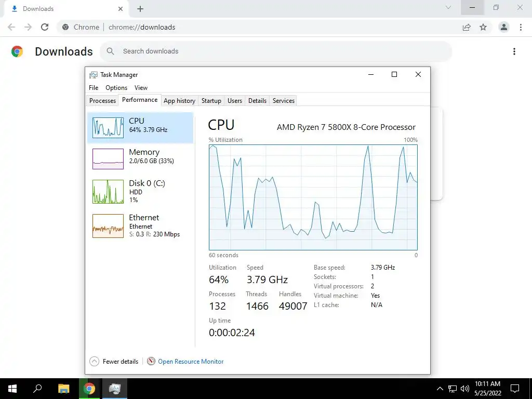The image size is (532, 399).
Task: Click the Chrome taskbar icon
Action: point(89,389)
